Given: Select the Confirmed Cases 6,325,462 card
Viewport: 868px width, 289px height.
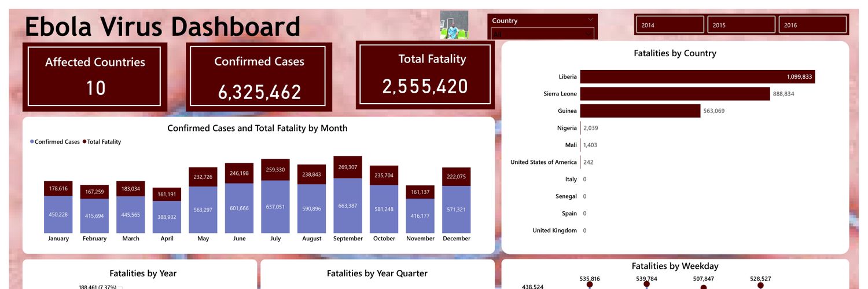Looking at the screenshot, I should [x=259, y=76].
